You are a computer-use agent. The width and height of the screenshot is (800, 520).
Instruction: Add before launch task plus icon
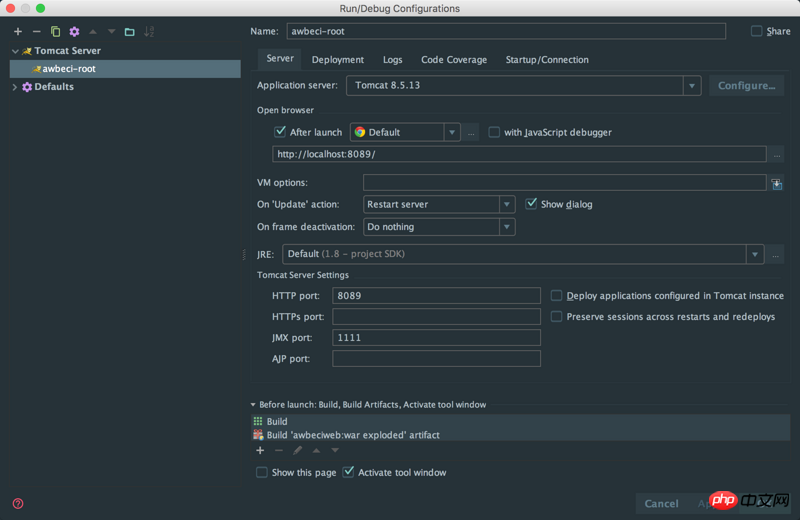(260, 451)
